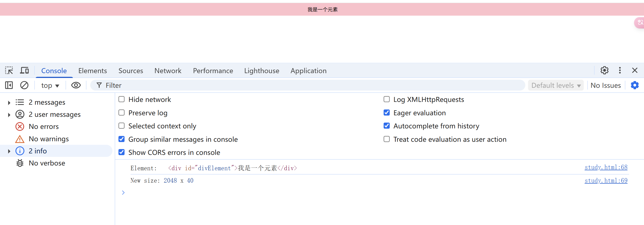Enable the Preserve log checkbox
Viewport: 644px width, 225px height.
pos(121,112)
